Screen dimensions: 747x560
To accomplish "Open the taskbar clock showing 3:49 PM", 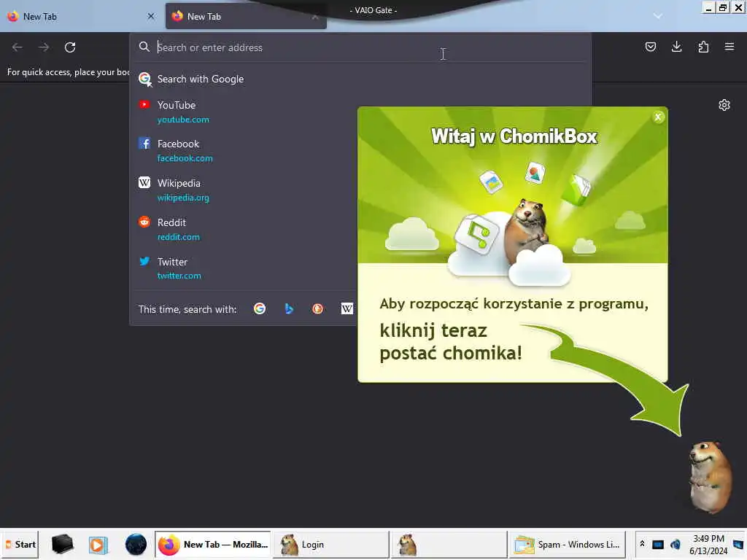I will click(708, 544).
